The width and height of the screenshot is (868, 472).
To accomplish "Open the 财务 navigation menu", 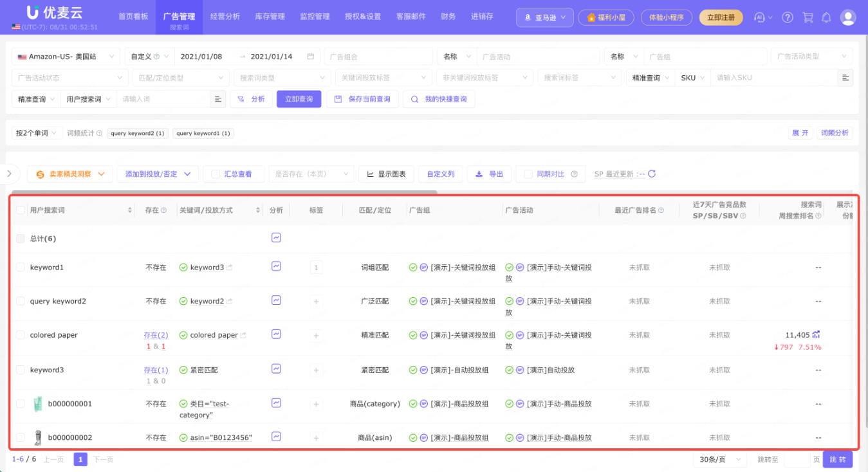I will click(448, 17).
